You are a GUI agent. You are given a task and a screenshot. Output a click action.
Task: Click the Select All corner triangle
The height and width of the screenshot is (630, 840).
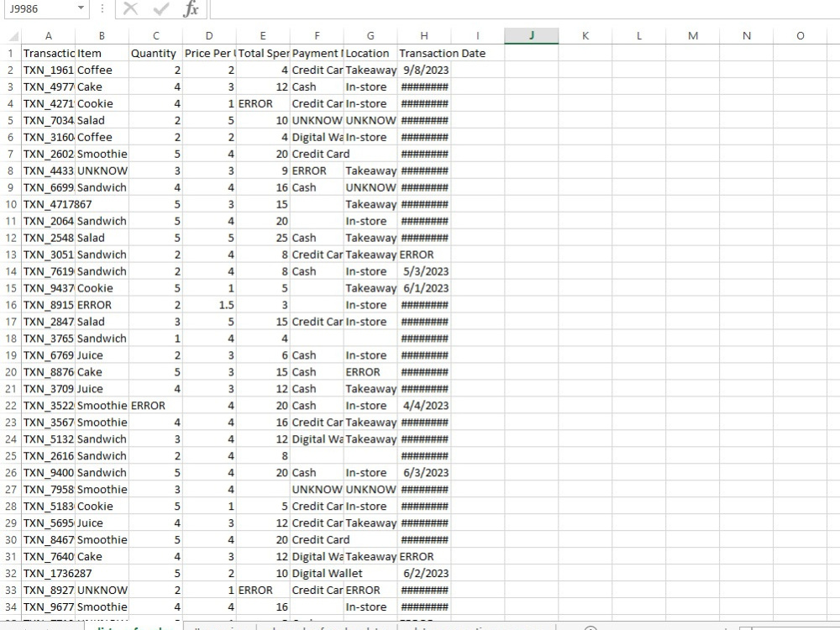tap(13, 36)
